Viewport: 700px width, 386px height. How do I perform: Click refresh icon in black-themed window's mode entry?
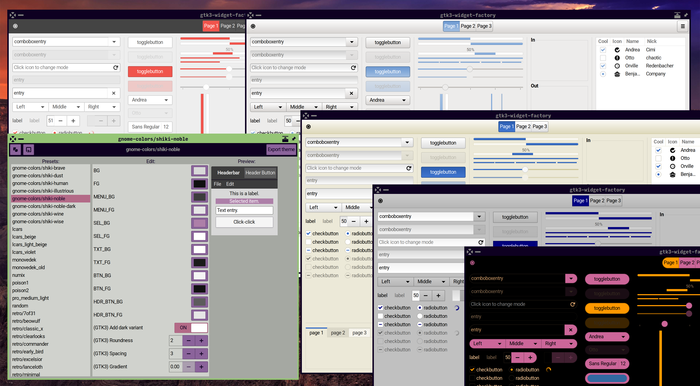[x=572, y=304]
